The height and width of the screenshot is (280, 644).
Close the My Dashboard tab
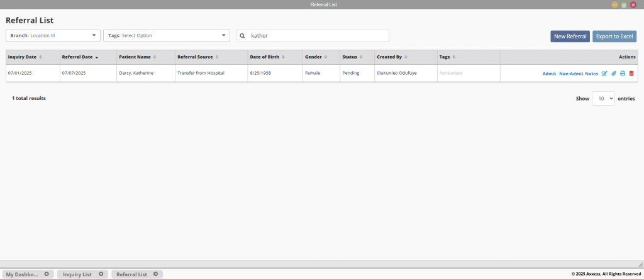pyautogui.click(x=47, y=274)
